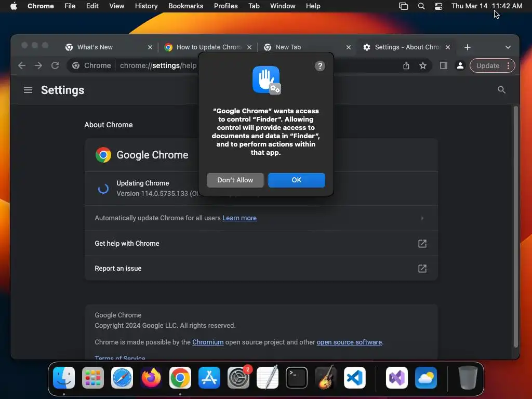Open TextEdit from the dock
The image size is (532, 399).
point(268,378)
